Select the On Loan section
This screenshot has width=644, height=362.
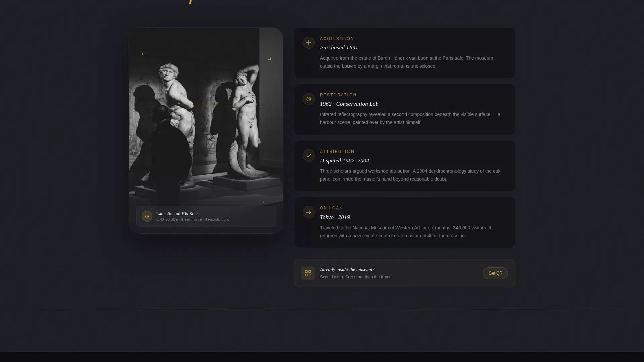[404, 223]
